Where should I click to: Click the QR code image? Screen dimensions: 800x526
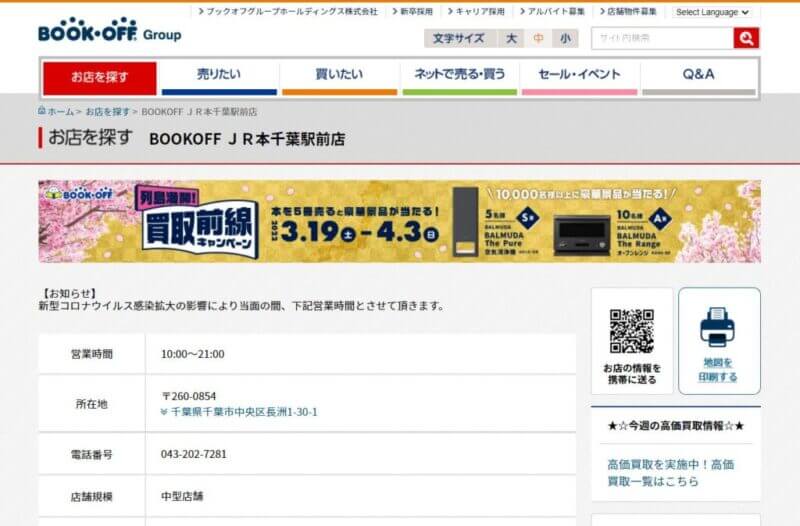(632, 331)
